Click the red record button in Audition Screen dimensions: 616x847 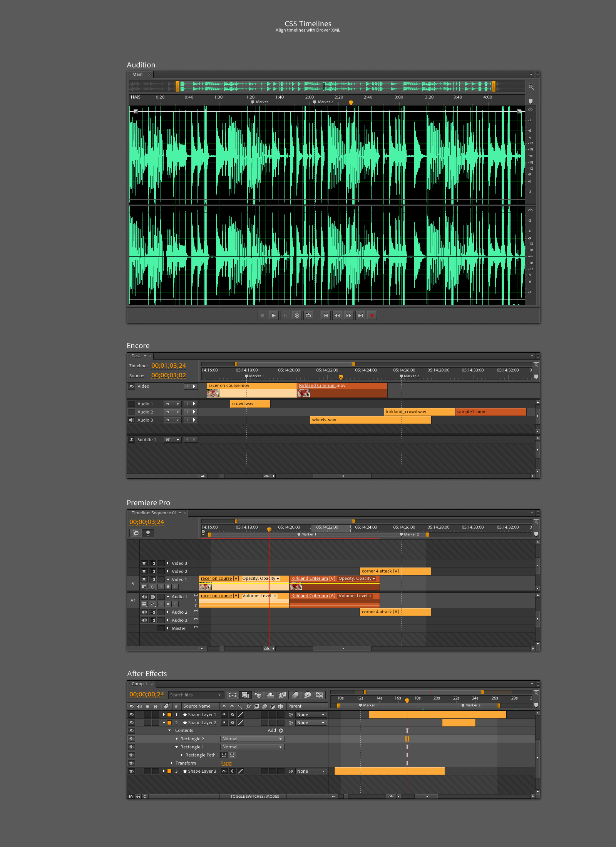point(372,315)
